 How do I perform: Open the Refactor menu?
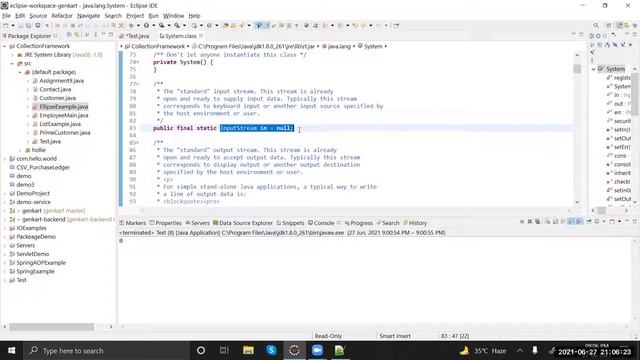(62, 16)
